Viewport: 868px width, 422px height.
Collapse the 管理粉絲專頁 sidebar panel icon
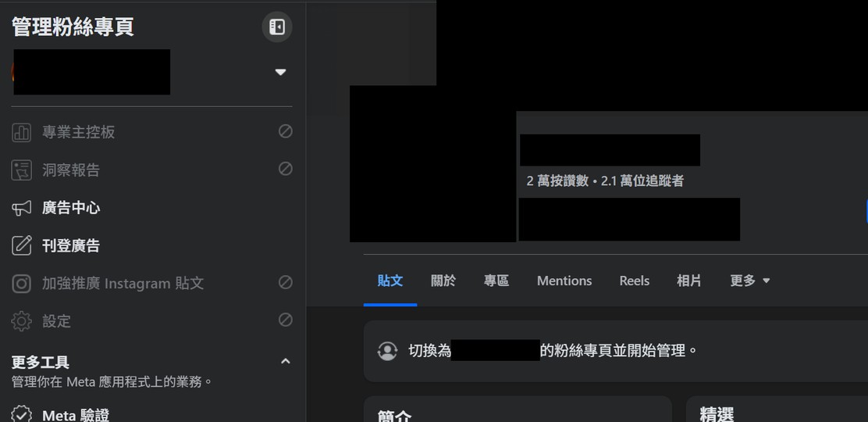pos(277,27)
